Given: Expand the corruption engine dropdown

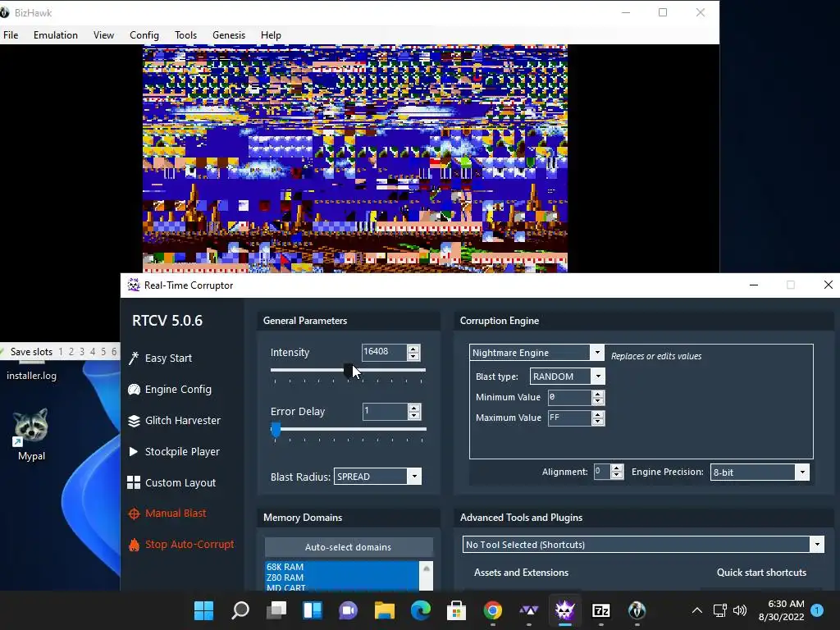Looking at the screenshot, I should point(597,353).
